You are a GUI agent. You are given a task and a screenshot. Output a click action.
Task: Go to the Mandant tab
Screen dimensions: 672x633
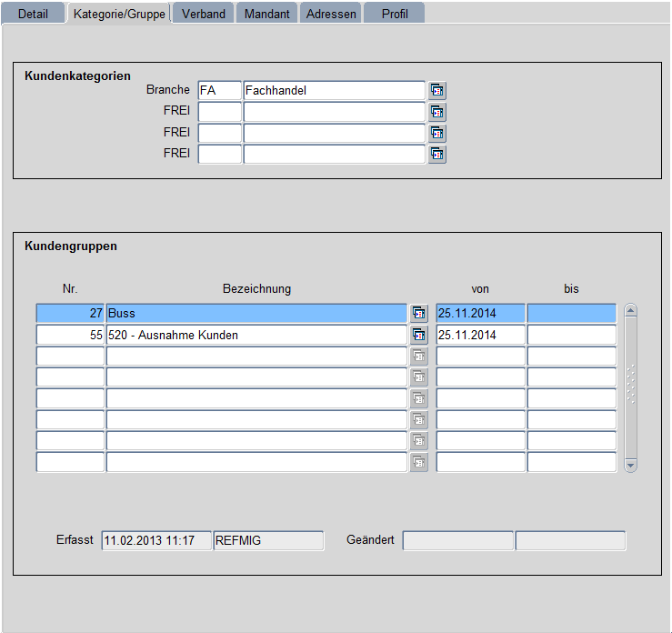pyautogui.click(x=267, y=14)
